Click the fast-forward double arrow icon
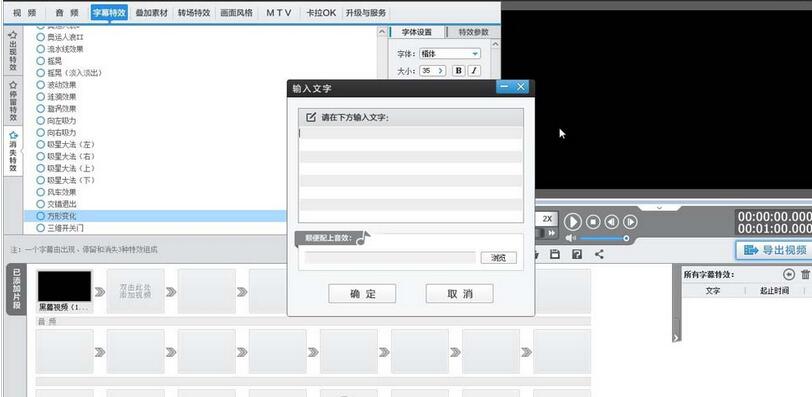The image size is (812, 397). pos(552,233)
